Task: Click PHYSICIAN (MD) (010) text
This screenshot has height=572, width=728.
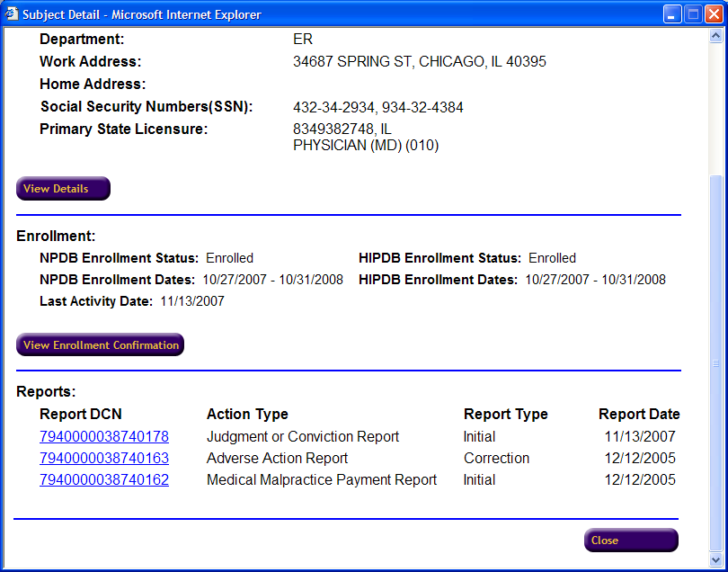Action: (366, 146)
